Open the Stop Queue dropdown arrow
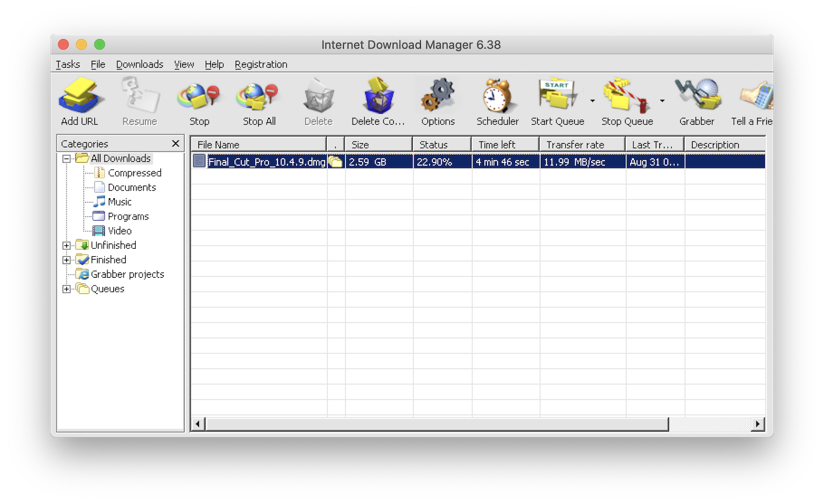824x504 pixels. [662, 101]
